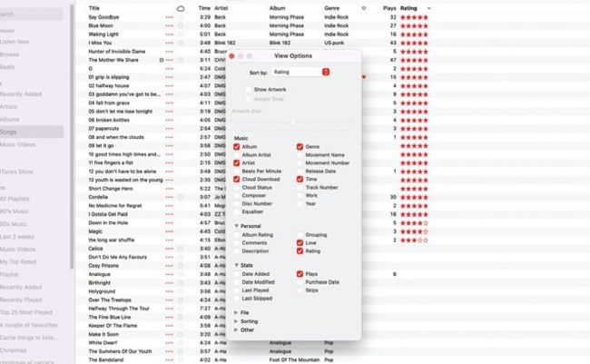590x364 pixels.
Task: Uncheck the Genre column checkbox
Action: [300, 146]
